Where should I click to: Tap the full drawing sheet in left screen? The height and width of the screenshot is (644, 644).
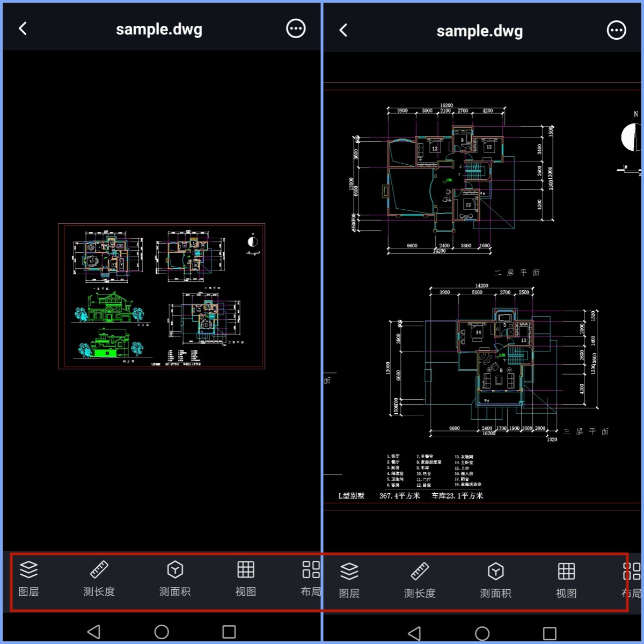click(162, 296)
